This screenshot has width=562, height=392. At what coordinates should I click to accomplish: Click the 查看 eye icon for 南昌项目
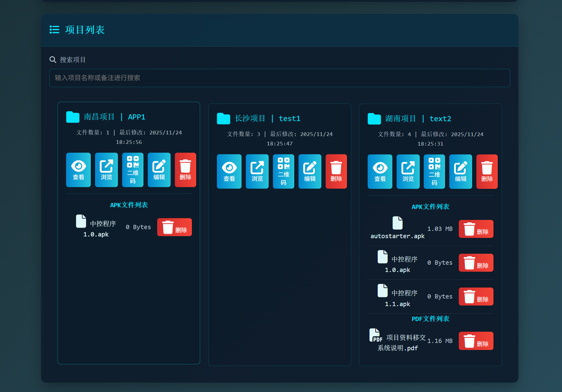(78, 170)
